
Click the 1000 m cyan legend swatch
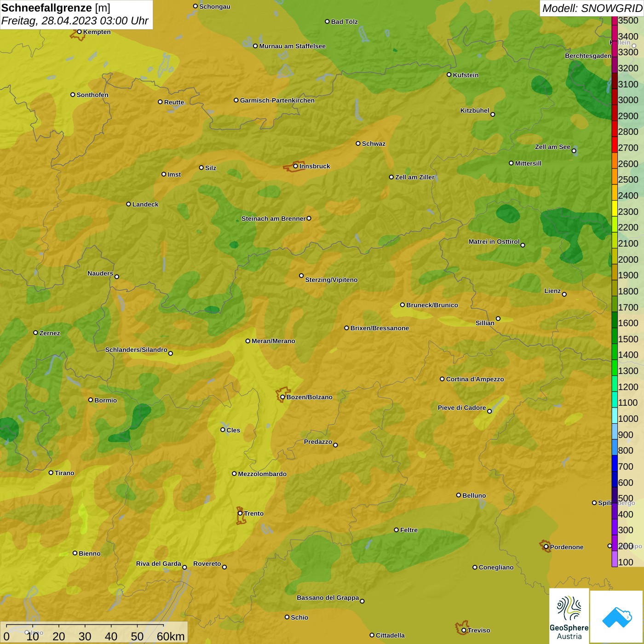click(615, 415)
